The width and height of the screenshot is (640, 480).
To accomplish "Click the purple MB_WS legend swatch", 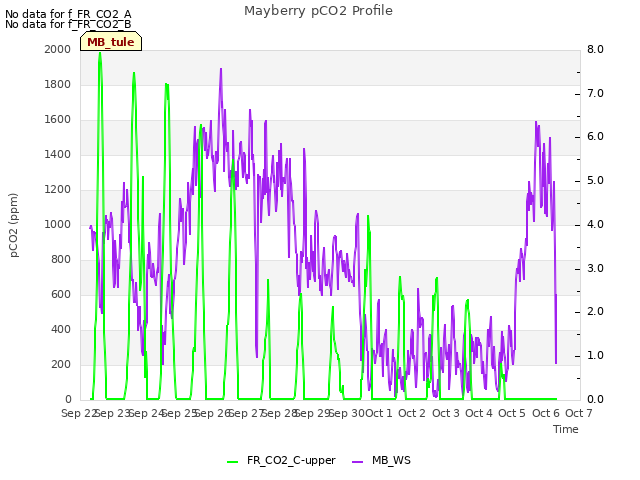I will click(357, 461).
